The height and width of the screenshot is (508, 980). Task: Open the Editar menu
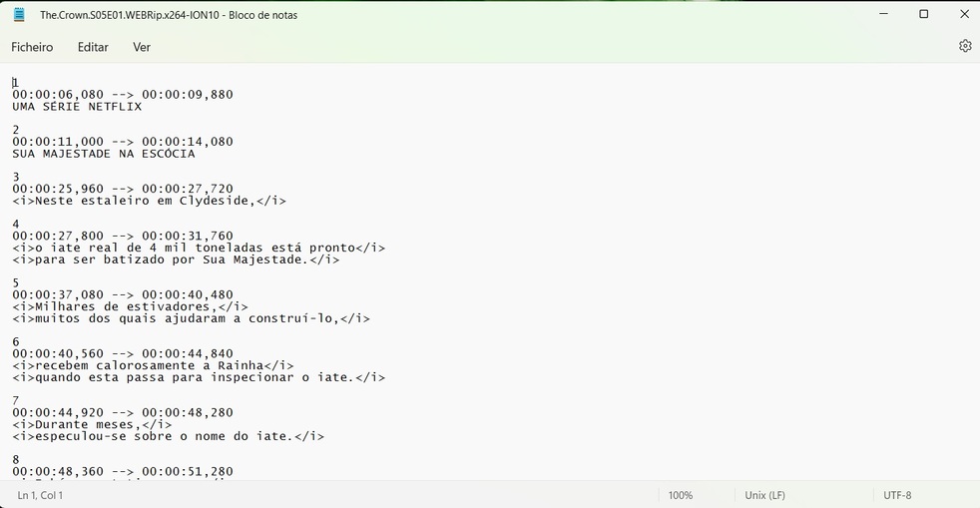pos(93,47)
